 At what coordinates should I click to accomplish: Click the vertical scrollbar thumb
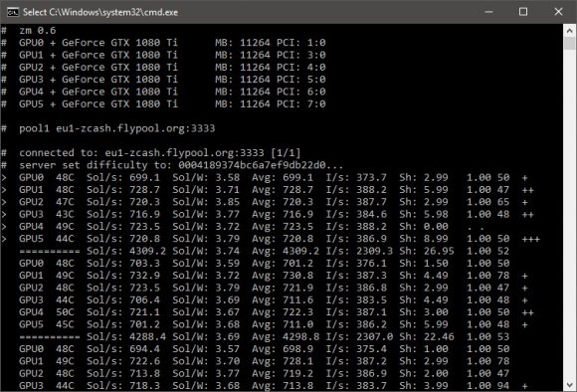tap(570, 44)
